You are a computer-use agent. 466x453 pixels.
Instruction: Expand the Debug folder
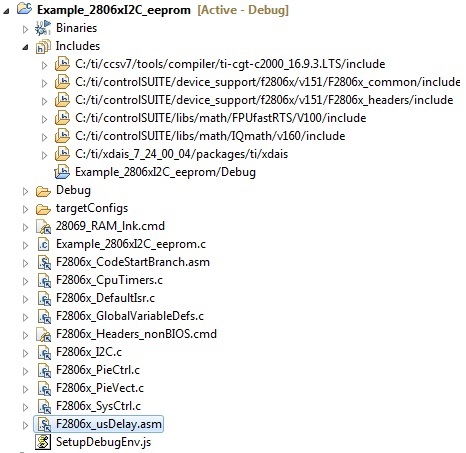[25, 191]
